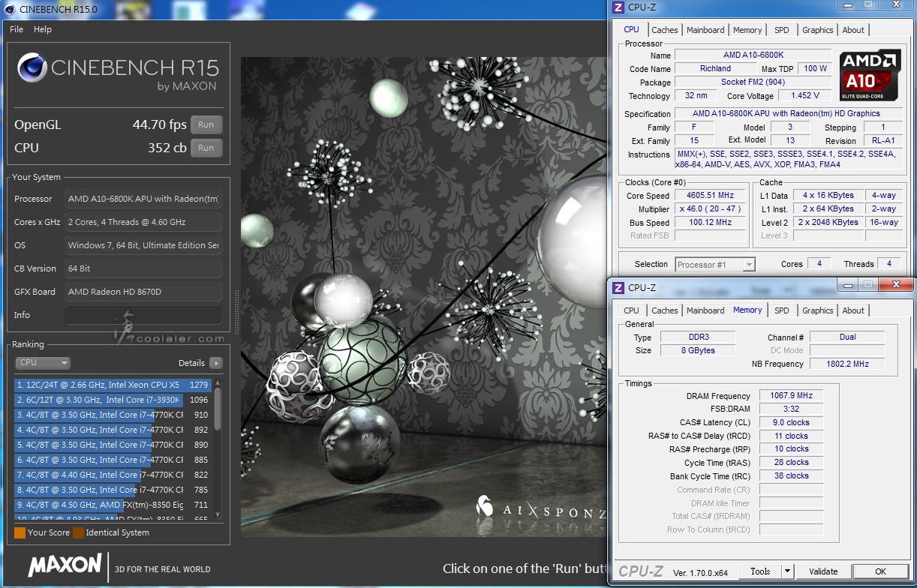The height and width of the screenshot is (588, 917).
Task: Open Graphics tab in CPU-Z Memory window
Action: [818, 310]
